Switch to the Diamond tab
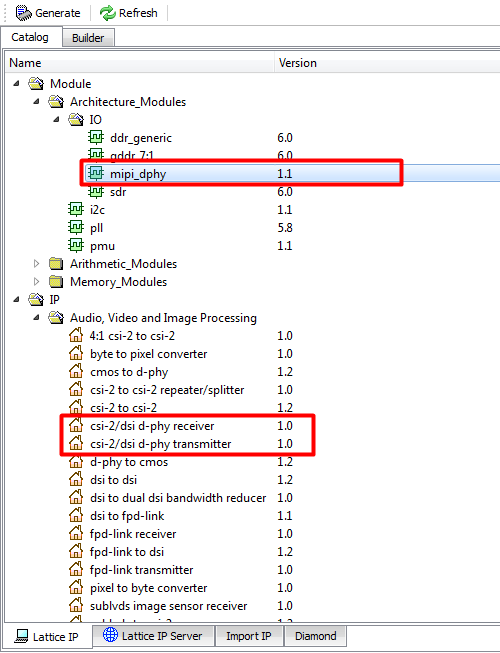500x653 pixels. point(316,636)
